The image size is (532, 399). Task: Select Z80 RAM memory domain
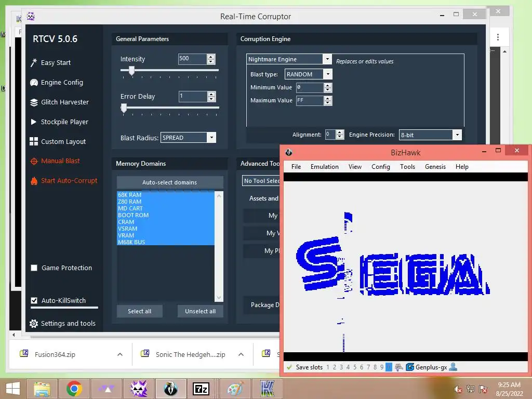click(166, 202)
